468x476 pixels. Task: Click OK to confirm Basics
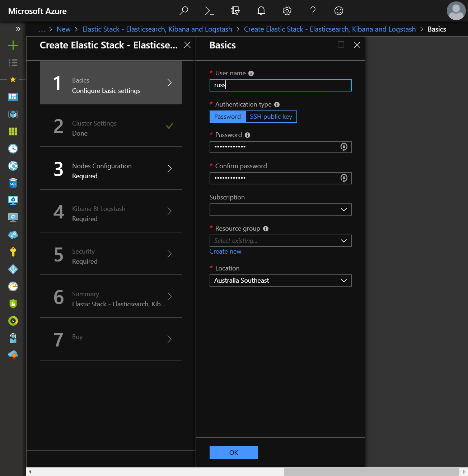tap(233, 452)
